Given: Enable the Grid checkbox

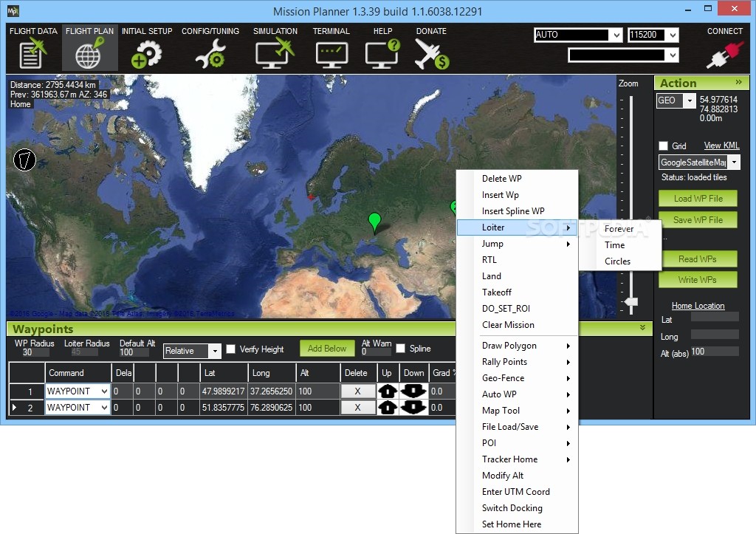Looking at the screenshot, I should click(663, 146).
